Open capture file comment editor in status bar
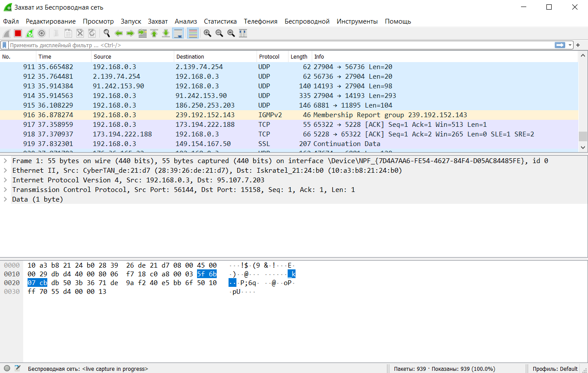 click(x=18, y=369)
